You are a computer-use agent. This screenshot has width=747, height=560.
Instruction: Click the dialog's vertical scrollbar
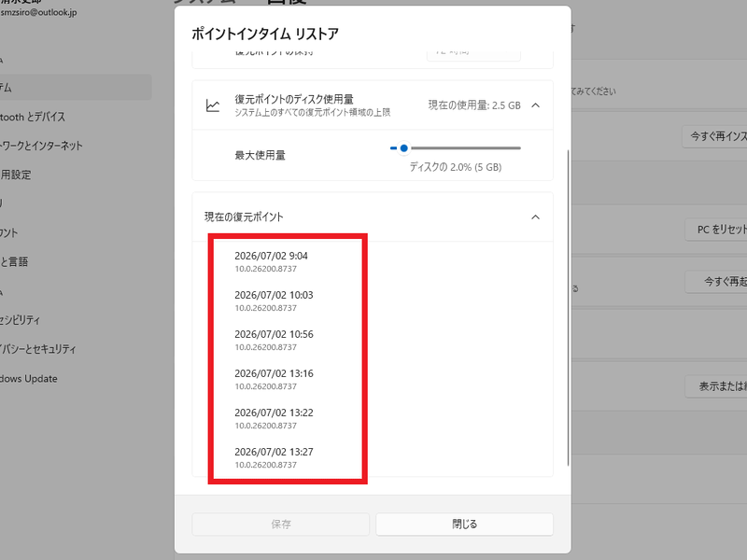point(568,308)
